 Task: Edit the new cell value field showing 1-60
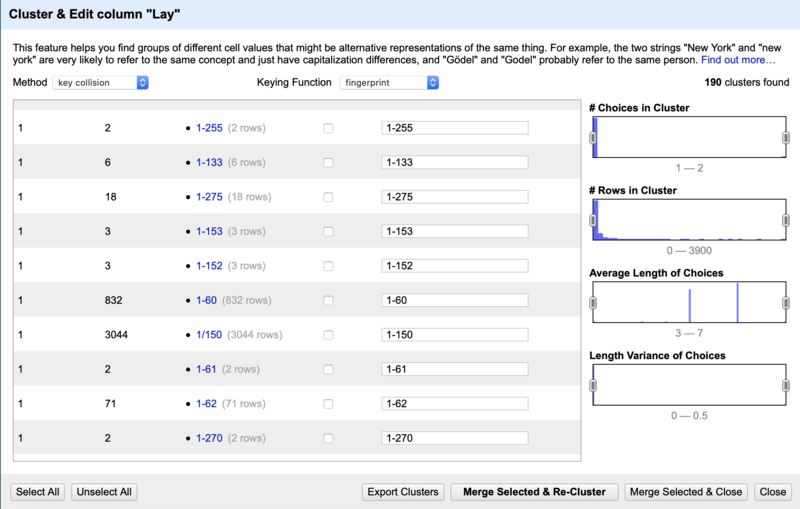coord(455,300)
